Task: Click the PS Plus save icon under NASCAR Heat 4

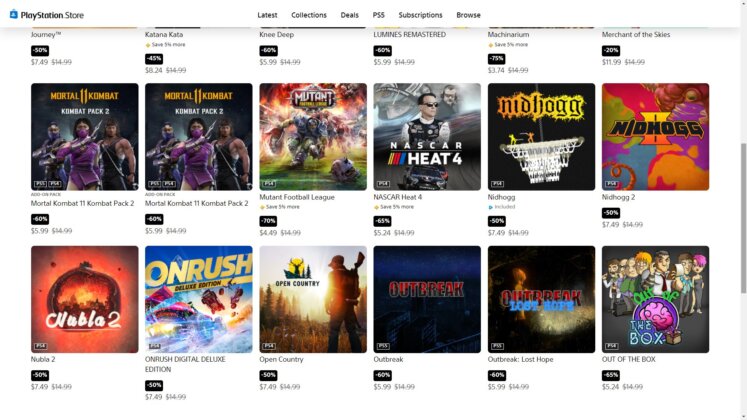Action: pyautogui.click(x=376, y=207)
